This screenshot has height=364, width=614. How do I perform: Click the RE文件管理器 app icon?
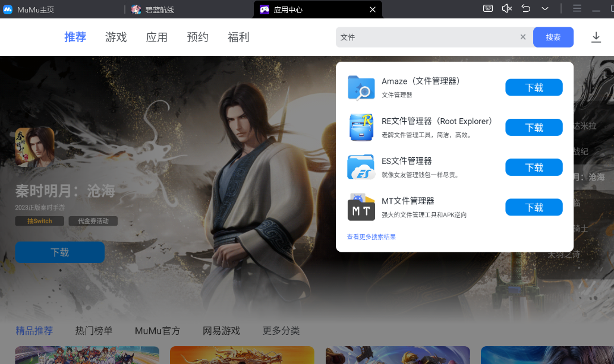(x=361, y=127)
